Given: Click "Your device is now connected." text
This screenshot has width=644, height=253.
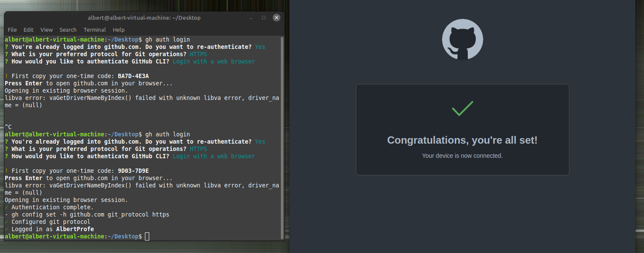Looking at the screenshot, I should 462,156.
